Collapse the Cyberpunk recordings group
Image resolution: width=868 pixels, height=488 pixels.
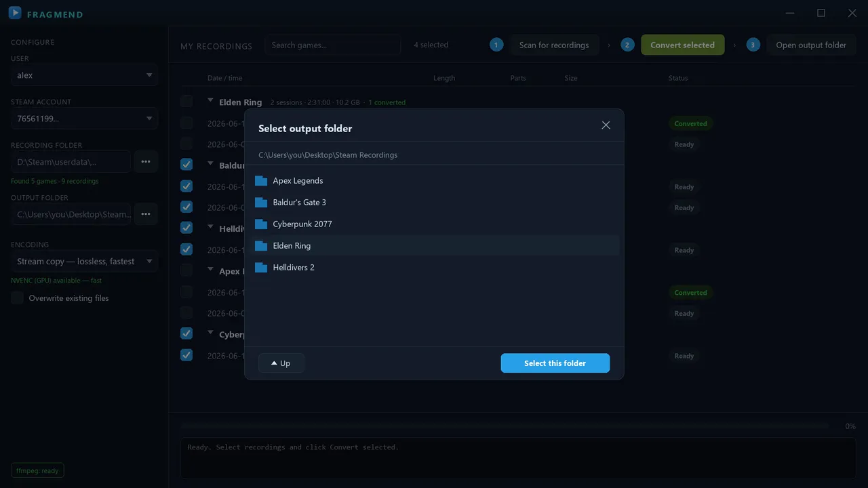(210, 333)
